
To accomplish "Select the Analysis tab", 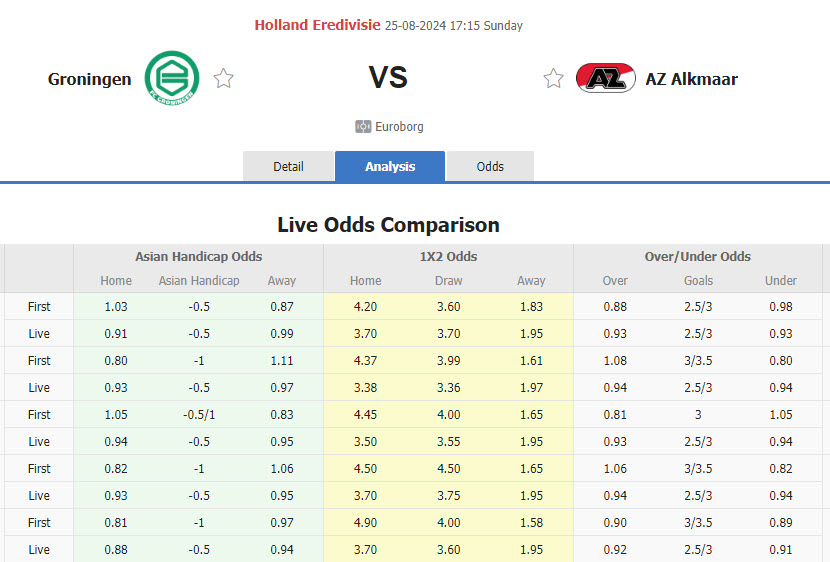I will [390, 166].
